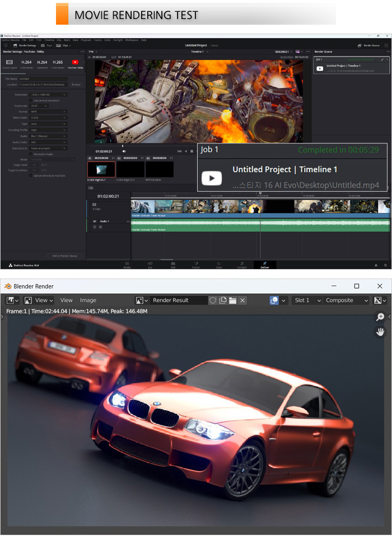Enable Upload directly to YouTube checkbox
This screenshot has width=392, height=537.
(31, 175)
